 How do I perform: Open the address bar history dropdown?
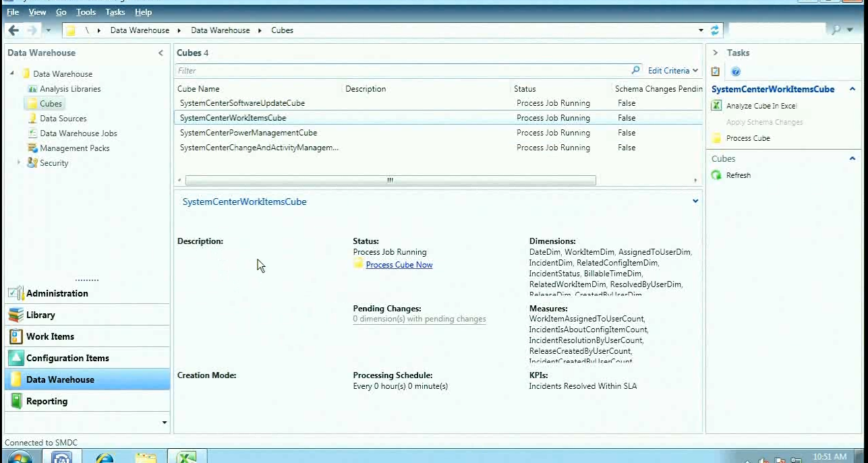tap(701, 30)
